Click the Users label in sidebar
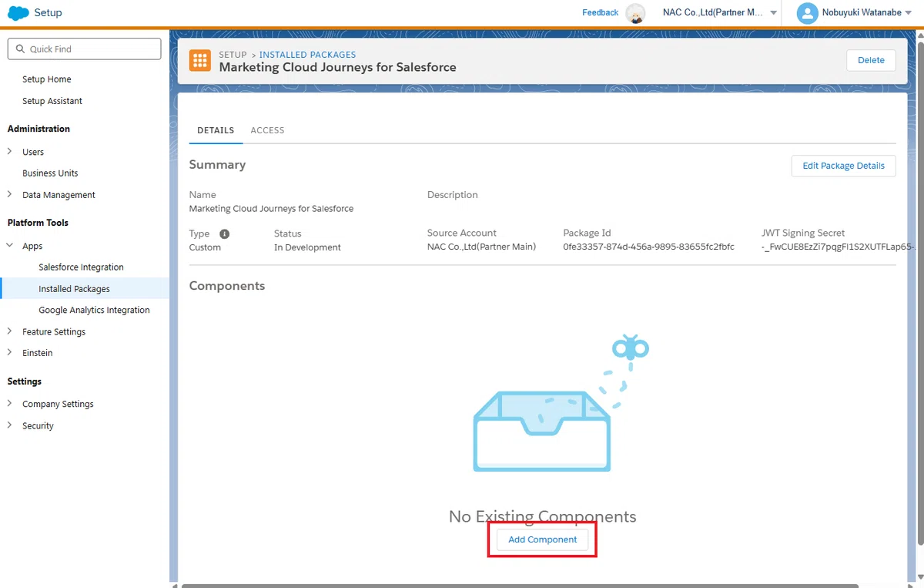 click(x=33, y=152)
